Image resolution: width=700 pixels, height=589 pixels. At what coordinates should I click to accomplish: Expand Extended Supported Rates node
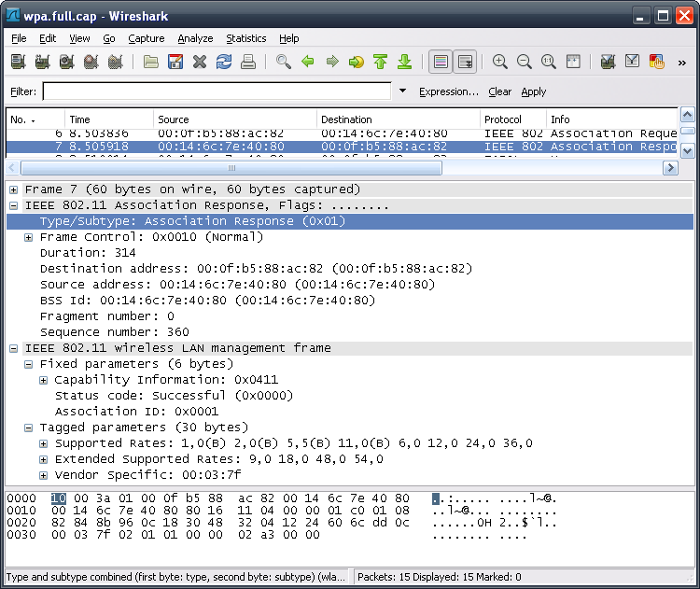(43, 459)
